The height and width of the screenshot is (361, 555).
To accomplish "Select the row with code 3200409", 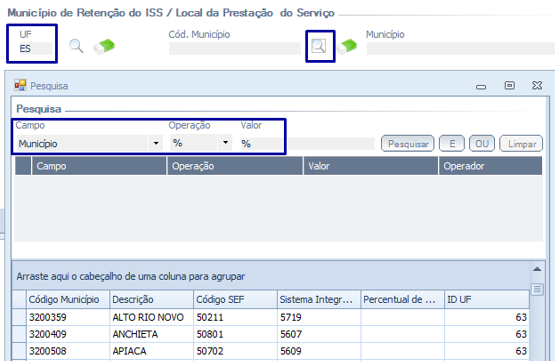I will point(68,334).
